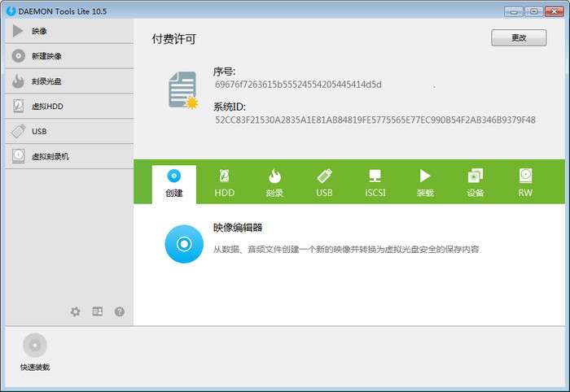
Task: Select the 系统ID value 52CC83F2...
Action: [375, 120]
